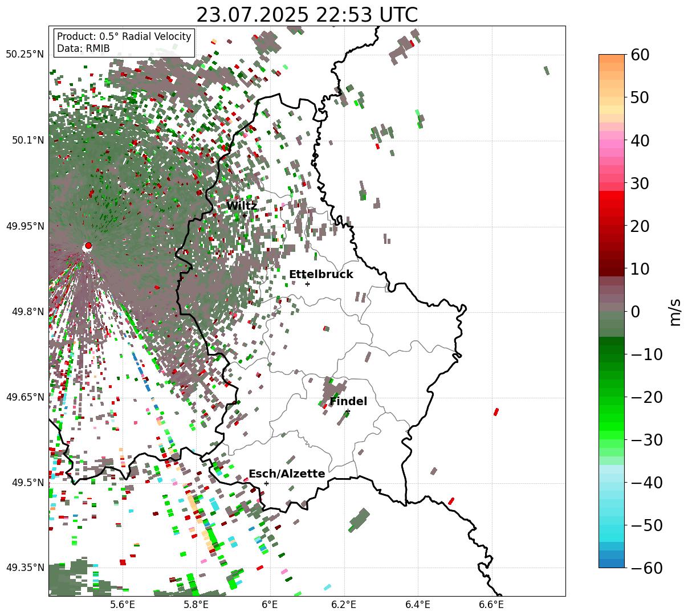Click the bright red colorbar segment near 25
This screenshot has width=688, height=616.
coord(612,204)
